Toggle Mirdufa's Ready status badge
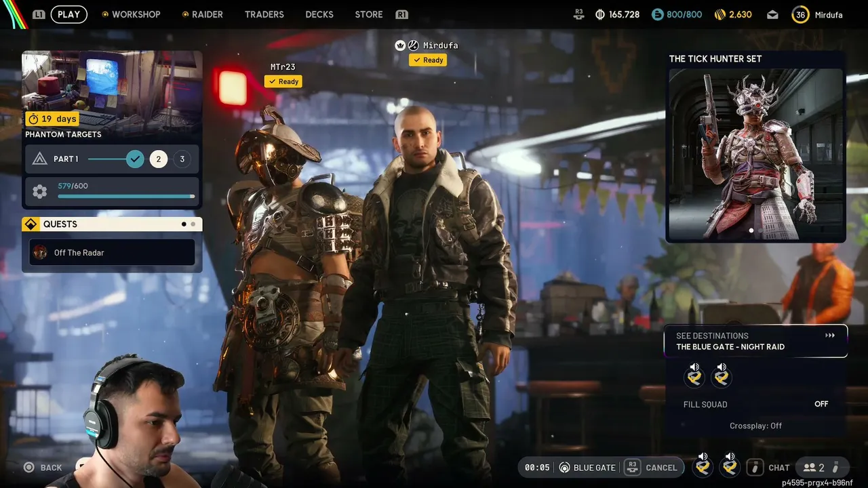 (428, 60)
